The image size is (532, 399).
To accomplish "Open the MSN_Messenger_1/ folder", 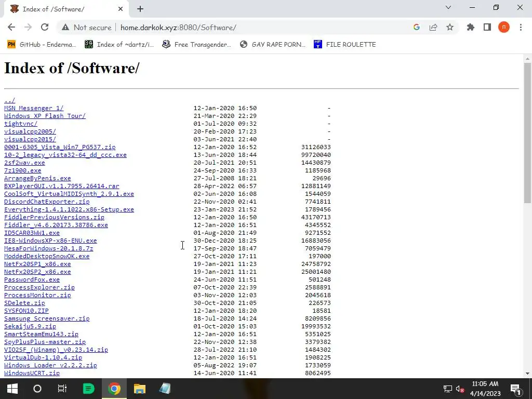I will [34, 108].
